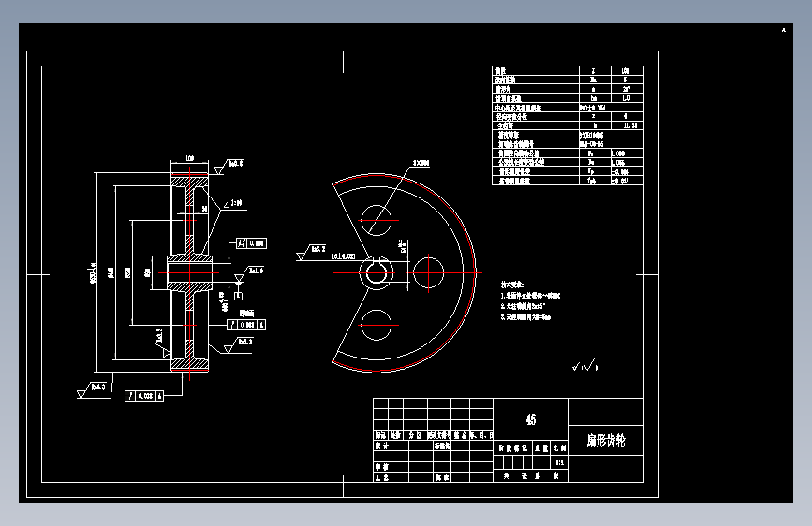The image size is (812, 526).
Task: Select the bottom circular hole in sector gear view
Action: [376, 325]
